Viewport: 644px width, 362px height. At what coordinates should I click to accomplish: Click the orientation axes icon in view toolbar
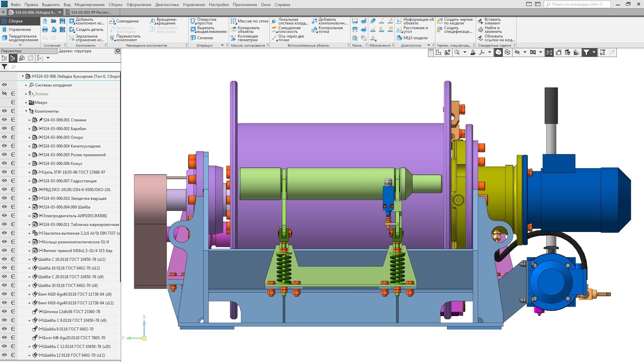click(482, 52)
